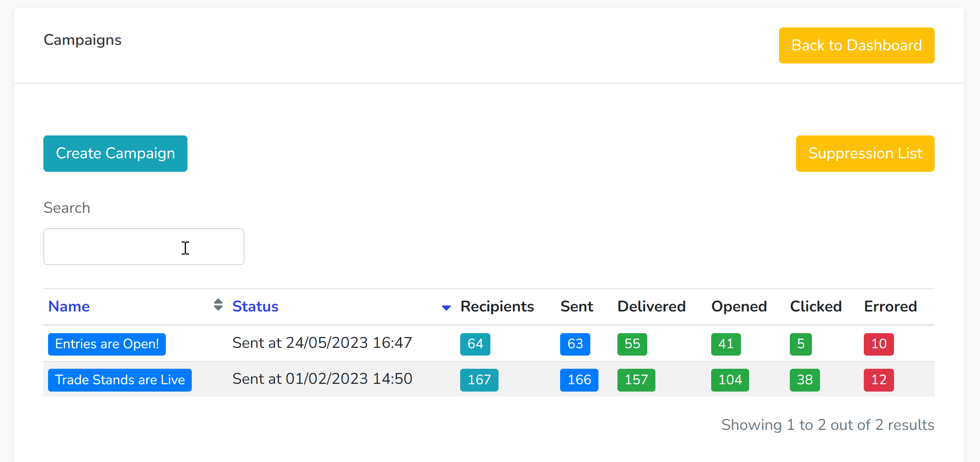Click delivered badge 55 for Entries are Open!

point(632,344)
